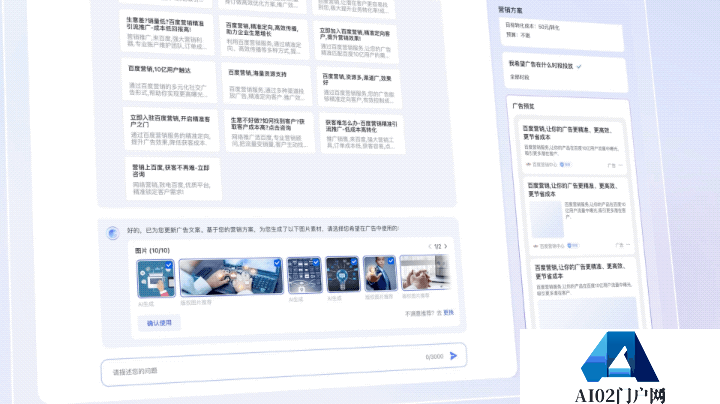
Task: Select ad copy card 生意不好做?如何找到客户
Action: 270,131
